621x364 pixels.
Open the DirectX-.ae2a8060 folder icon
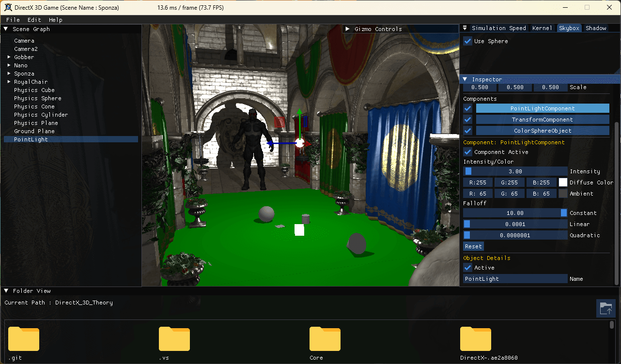[x=476, y=339]
